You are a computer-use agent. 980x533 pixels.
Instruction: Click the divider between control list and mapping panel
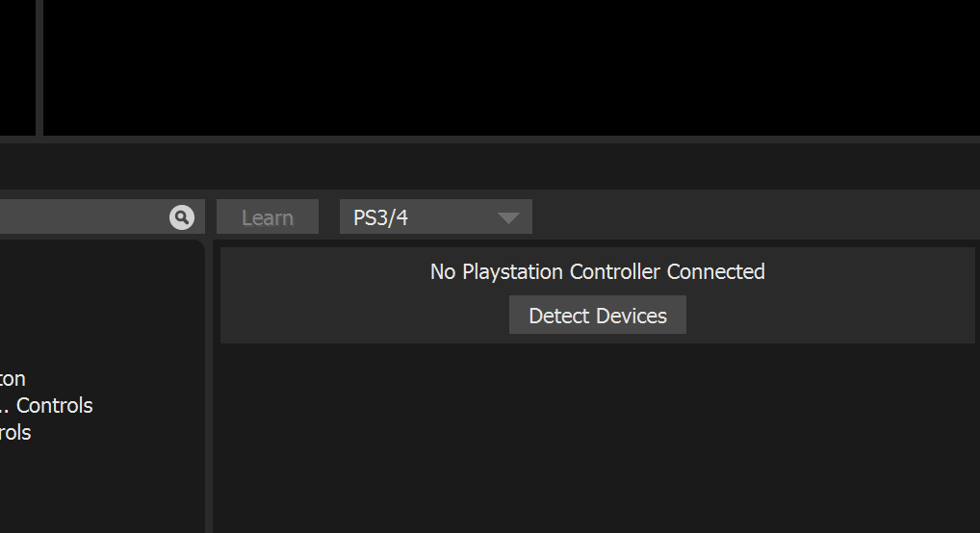point(209,386)
